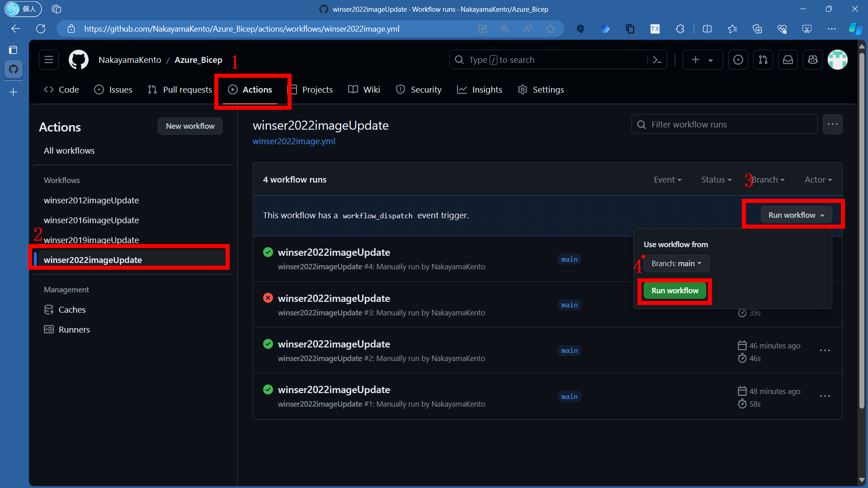Open Caches under Management
This screenshot has height=488, width=868.
[x=72, y=310]
